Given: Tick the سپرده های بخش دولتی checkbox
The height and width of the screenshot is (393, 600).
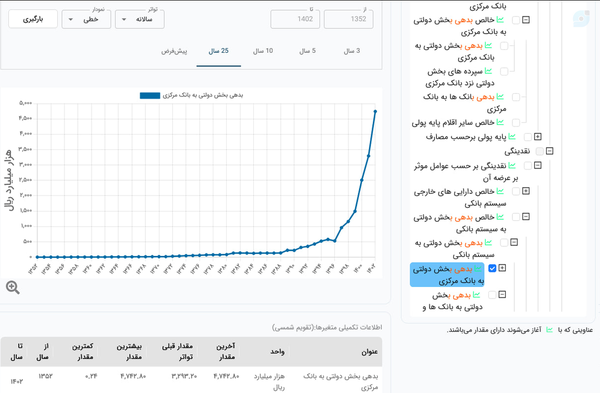Looking at the screenshot, I should tap(504, 72).
